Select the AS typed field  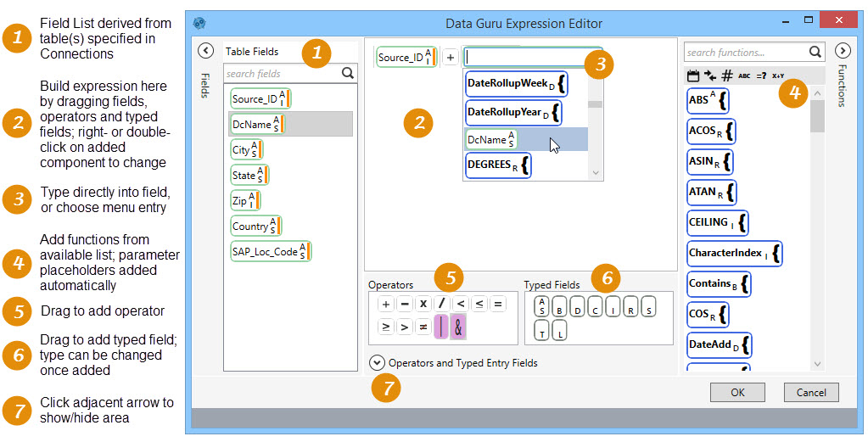pos(542,306)
